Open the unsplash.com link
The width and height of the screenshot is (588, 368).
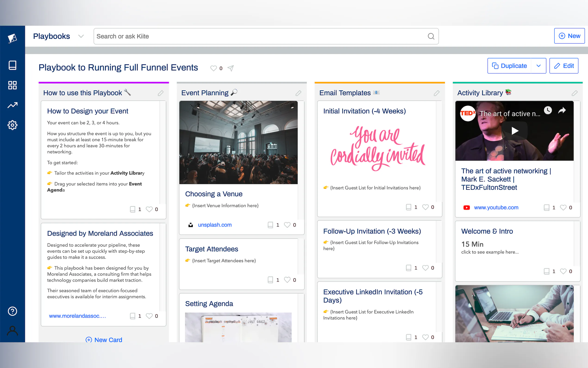[215, 225]
